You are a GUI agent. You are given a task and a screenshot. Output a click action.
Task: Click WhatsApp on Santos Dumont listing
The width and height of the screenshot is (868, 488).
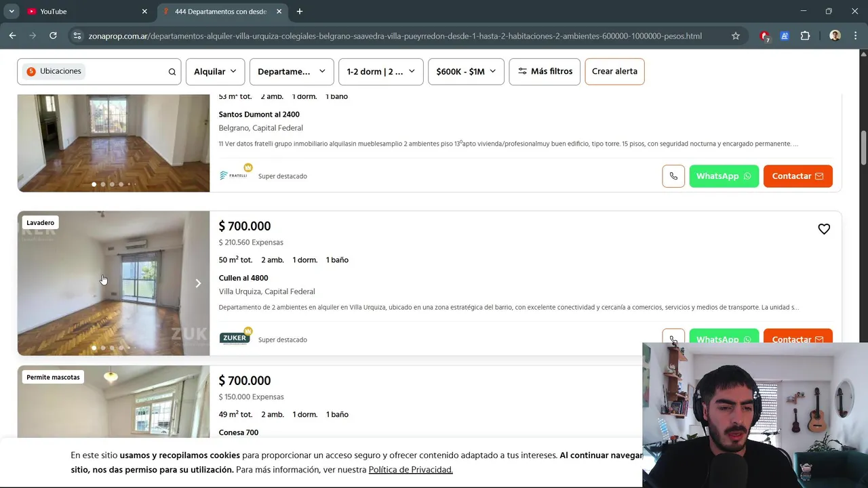tap(724, 176)
